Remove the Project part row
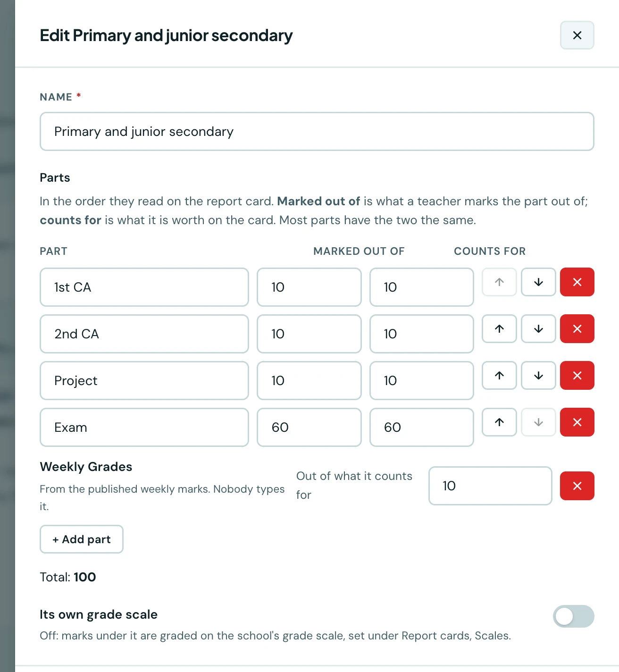Viewport: 619px width, 672px height. (x=577, y=376)
